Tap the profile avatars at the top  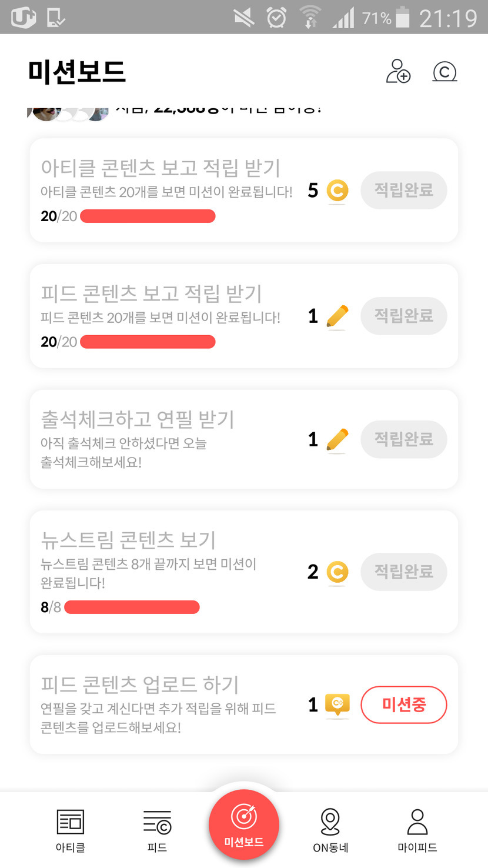68,112
